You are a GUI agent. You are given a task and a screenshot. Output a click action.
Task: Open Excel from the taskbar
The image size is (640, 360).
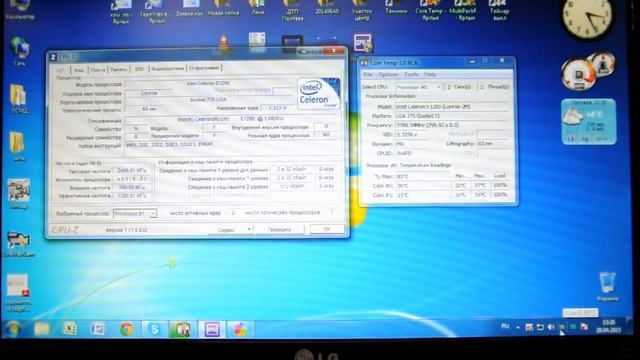pyautogui.click(x=70, y=329)
